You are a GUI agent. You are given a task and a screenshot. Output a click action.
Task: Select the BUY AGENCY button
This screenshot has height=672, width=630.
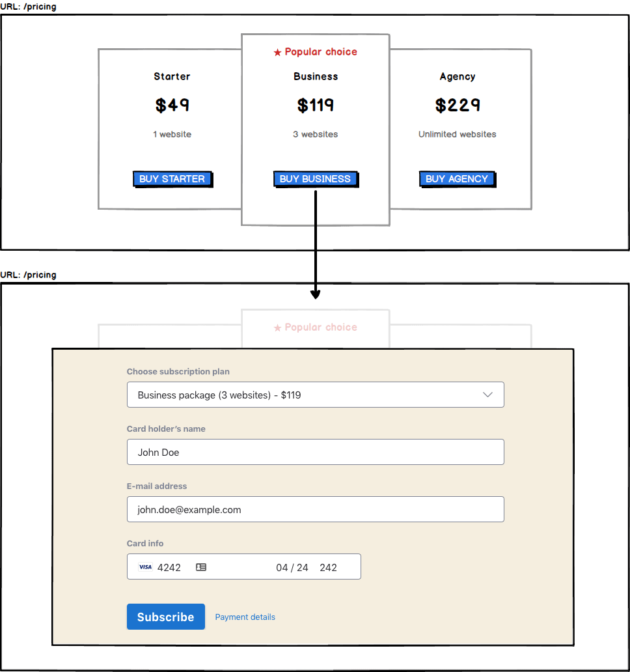(x=456, y=178)
